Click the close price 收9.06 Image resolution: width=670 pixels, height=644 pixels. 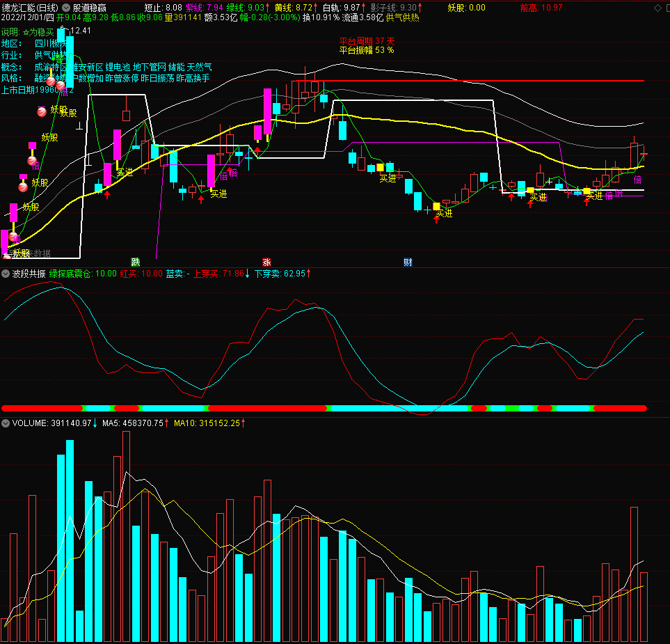(x=150, y=17)
